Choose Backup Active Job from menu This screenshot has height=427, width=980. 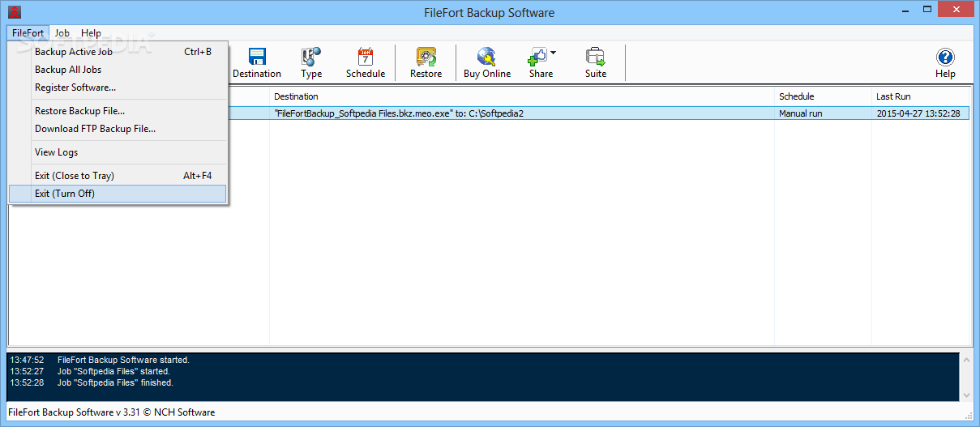click(x=118, y=52)
